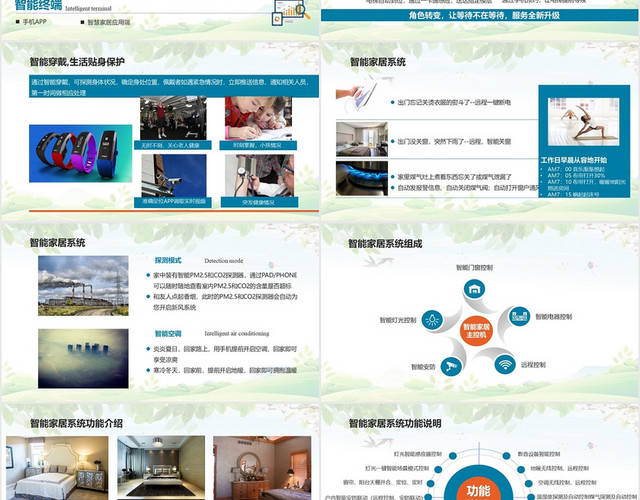Click the 智能穿戴,生活贴身保护 heading

click(x=77, y=62)
